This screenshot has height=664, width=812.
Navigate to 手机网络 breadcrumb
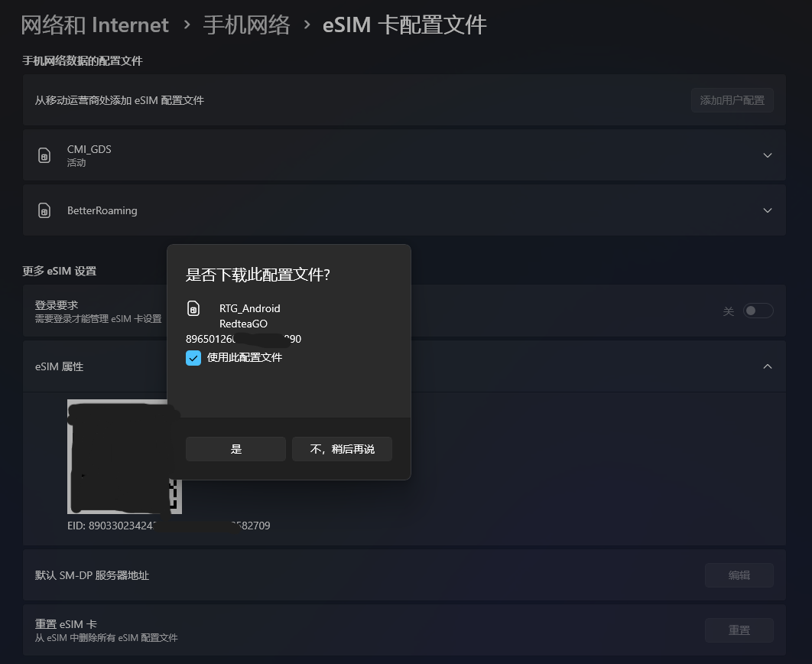click(x=246, y=24)
